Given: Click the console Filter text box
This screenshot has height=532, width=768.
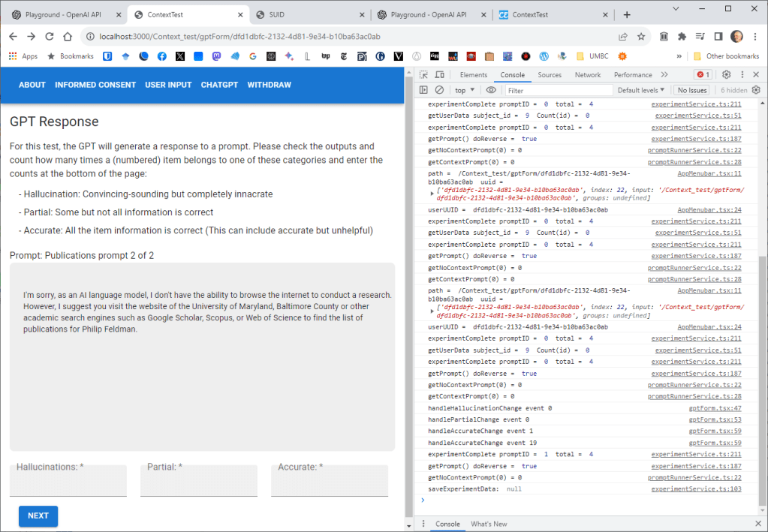Looking at the screenshot, I should click(556, 90).
